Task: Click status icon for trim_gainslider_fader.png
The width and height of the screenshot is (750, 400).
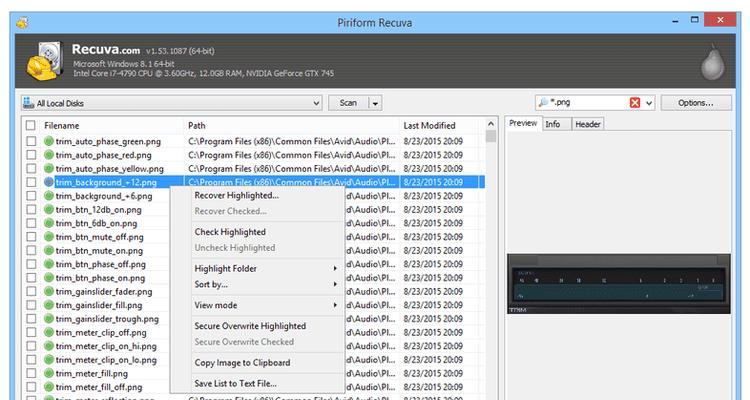Action: [48, 291]
